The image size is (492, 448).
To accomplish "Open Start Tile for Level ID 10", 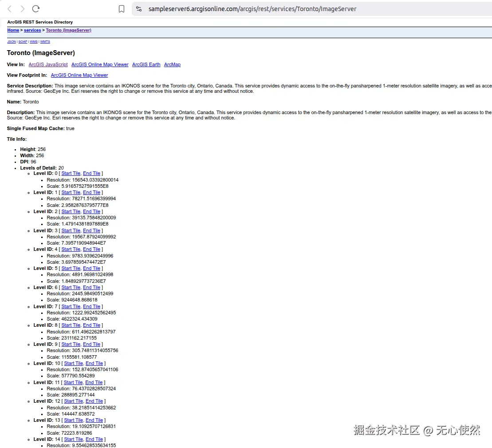I will (74, 363).
